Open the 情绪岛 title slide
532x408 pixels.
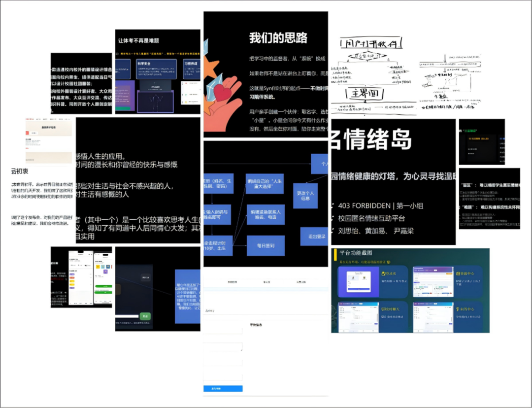(x=394, y=182)
